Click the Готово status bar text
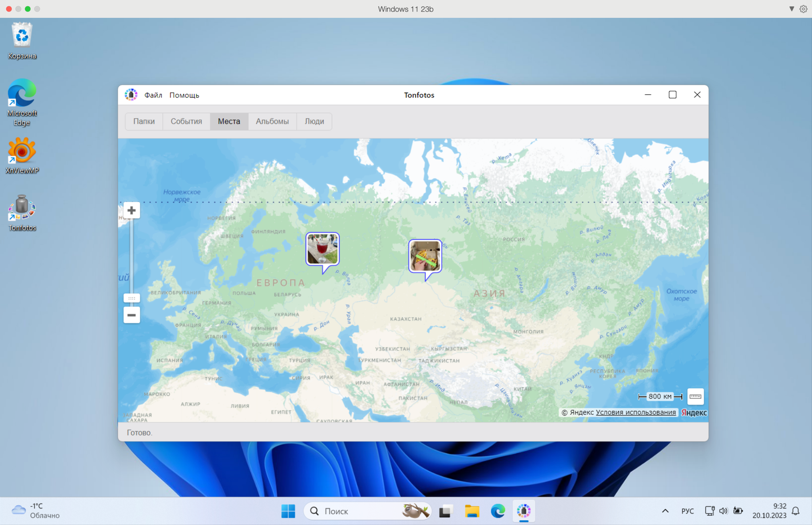Viewport: 812px width, 525px height. tap(140, 433)
